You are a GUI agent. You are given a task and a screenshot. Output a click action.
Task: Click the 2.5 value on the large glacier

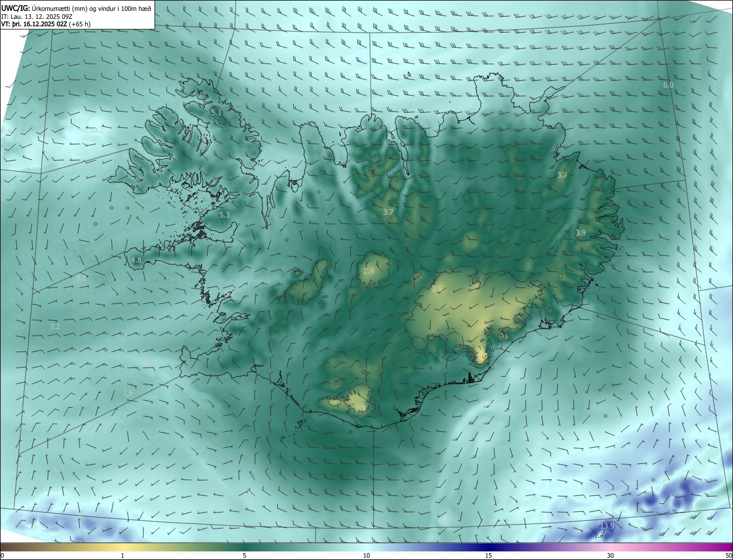[x=437, y=289]
